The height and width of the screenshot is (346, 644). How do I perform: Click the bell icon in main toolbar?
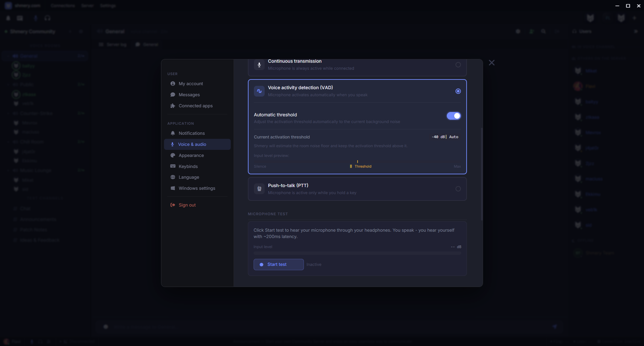click(8, 18)
